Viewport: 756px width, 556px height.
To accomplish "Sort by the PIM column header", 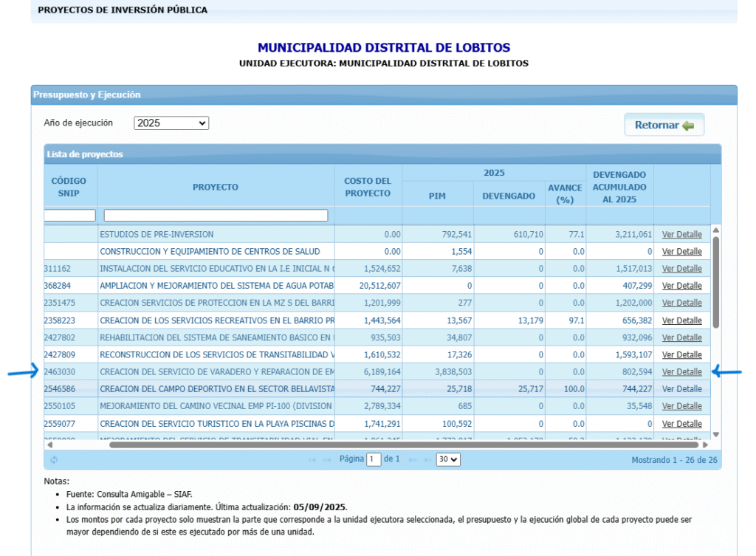I will [437, 196].
